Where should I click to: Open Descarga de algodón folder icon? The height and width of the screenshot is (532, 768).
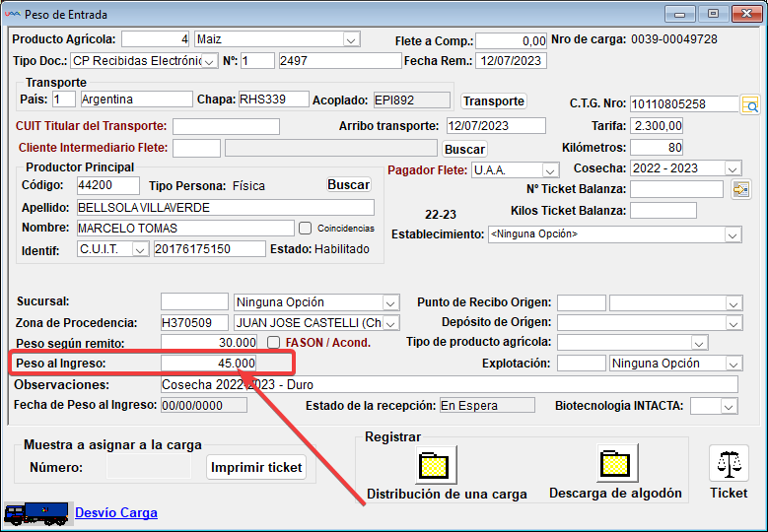615,465
